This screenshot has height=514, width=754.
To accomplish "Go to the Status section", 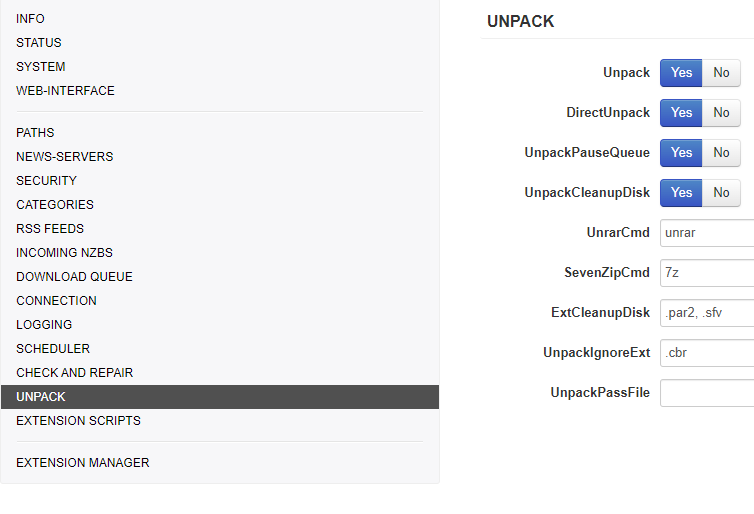I will [39, 43].
